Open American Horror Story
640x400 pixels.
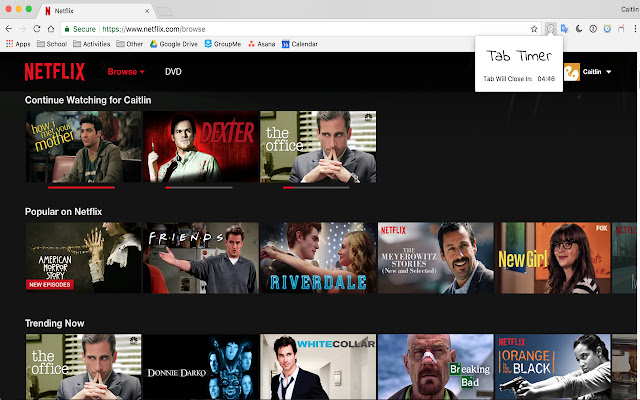click(x=83, y=258)
